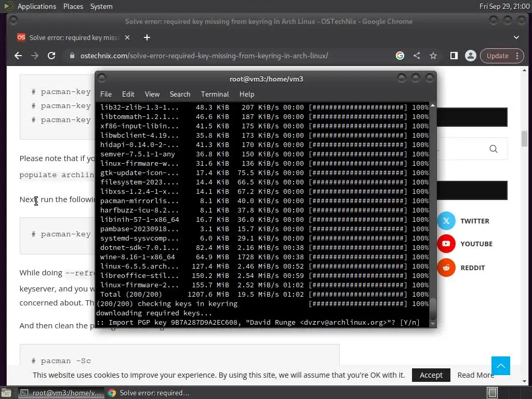Open the terminal Edit menu
Viewport: 532px width, 399px height.
(128, 94)
